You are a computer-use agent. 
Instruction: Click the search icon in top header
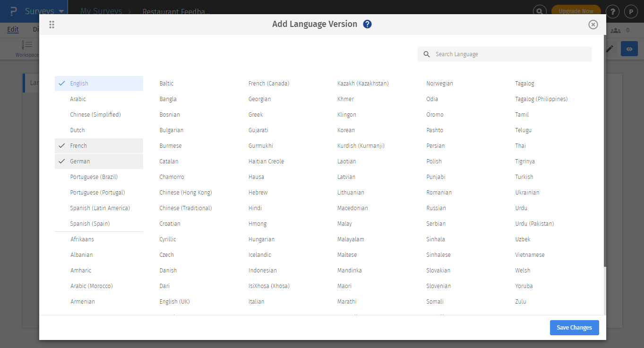pos(540,11)
